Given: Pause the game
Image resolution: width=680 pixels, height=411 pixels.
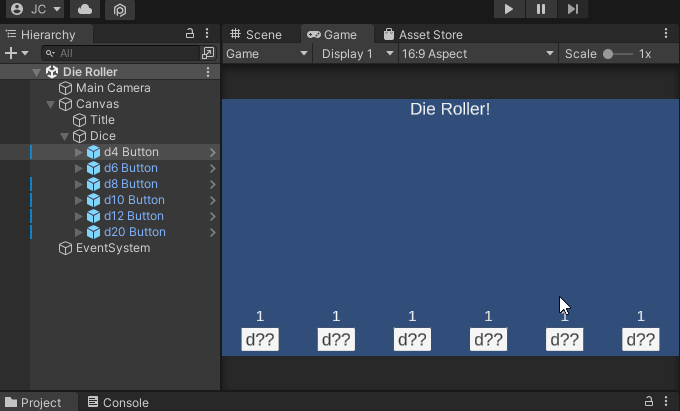Looking at the screenshot, I should (541, 9).
